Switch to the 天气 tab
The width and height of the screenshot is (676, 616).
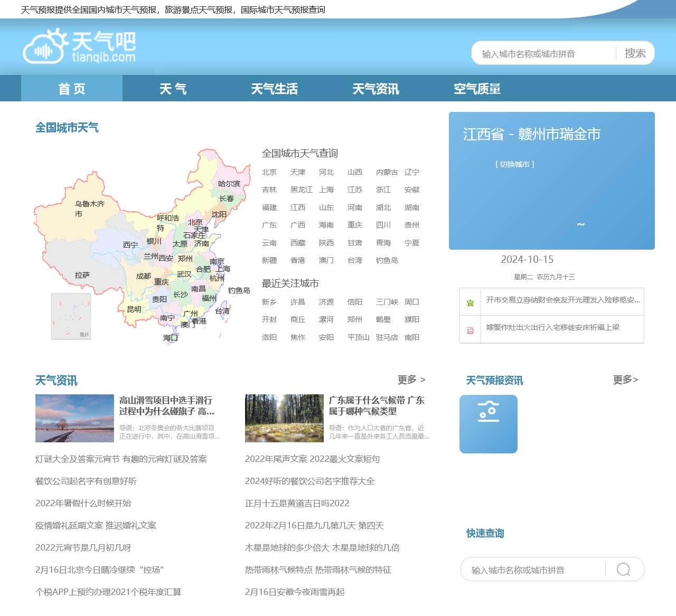pyautogui.click(x=173, y=89)
